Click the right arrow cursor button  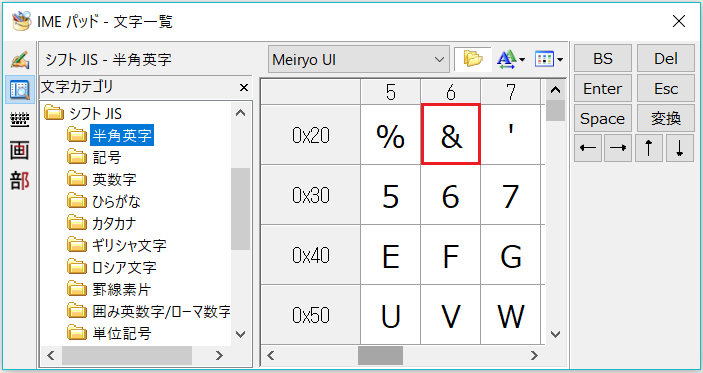618,148
